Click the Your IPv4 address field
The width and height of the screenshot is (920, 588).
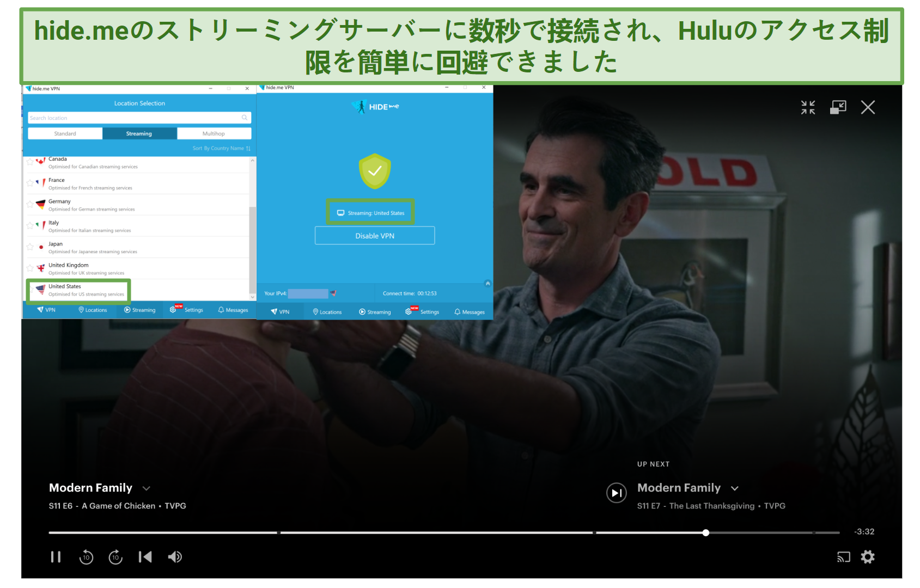tap(308, 293)
